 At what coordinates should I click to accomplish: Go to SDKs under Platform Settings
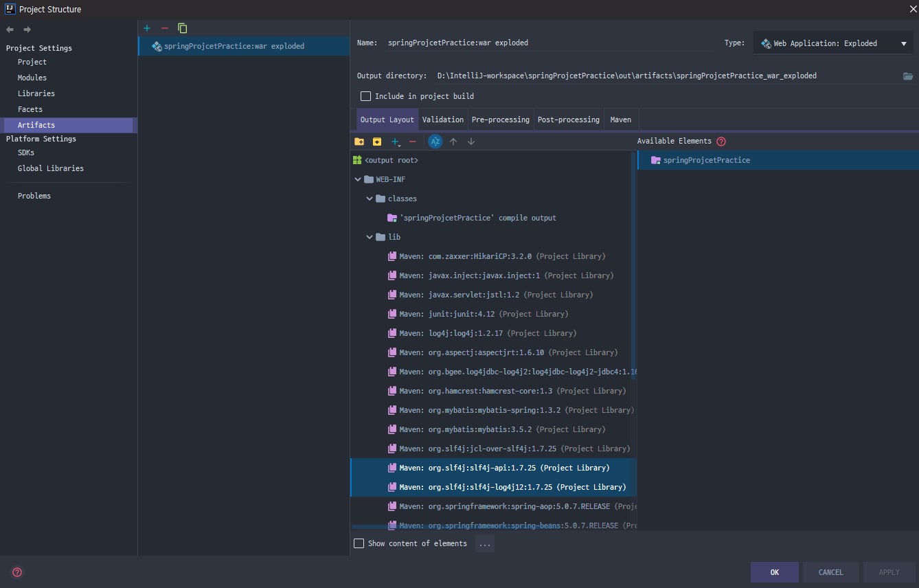pyautogui.click(x=26, y=152)
